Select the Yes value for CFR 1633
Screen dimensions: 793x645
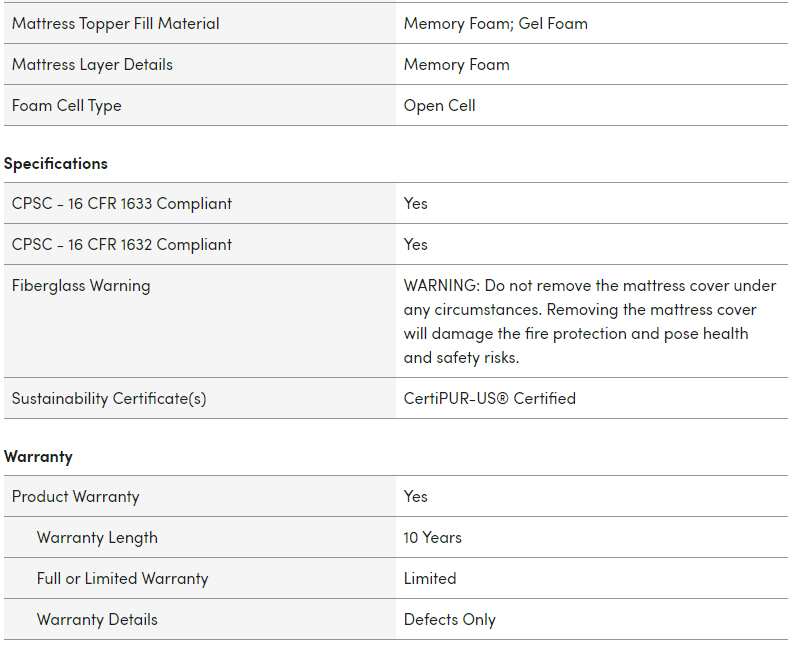coord(415,203)
